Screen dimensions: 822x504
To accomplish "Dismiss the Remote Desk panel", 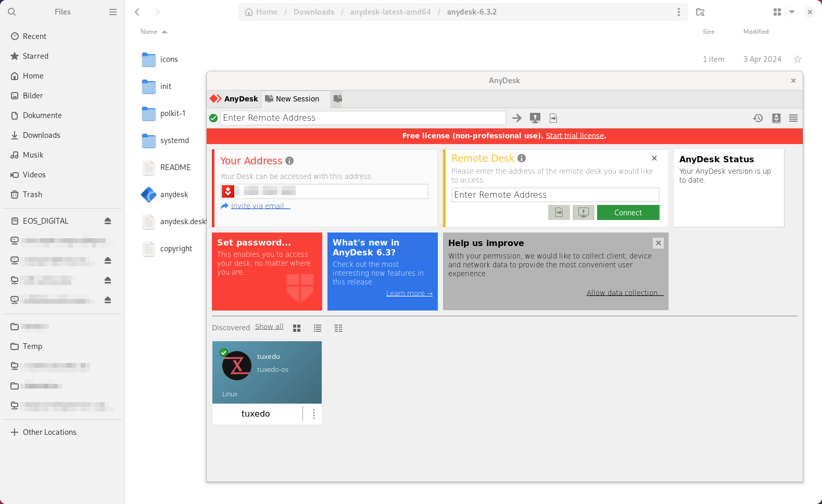I will click(654, 158).
